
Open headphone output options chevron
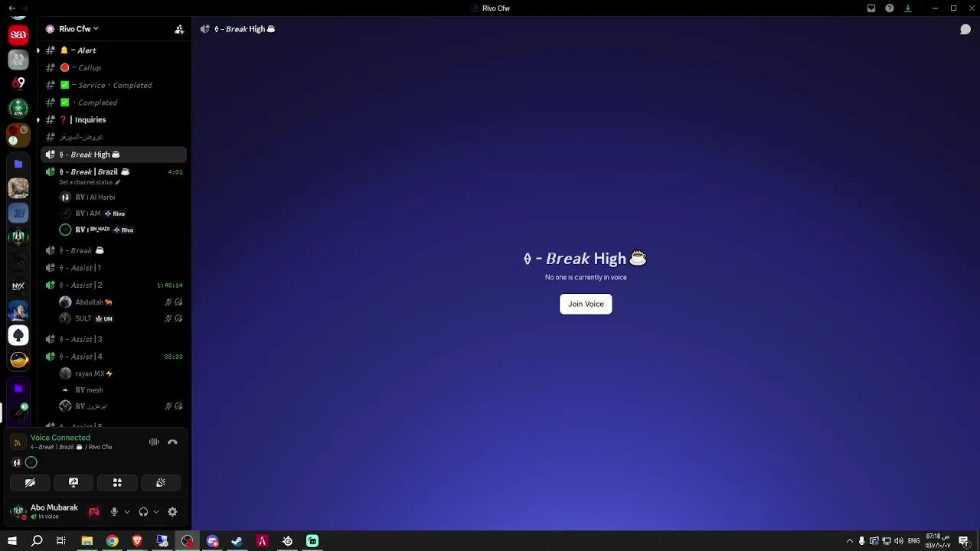tap(155, 512)
